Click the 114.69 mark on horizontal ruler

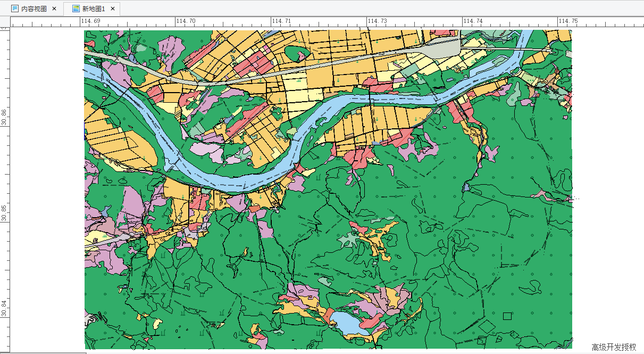tap(90, 21)
